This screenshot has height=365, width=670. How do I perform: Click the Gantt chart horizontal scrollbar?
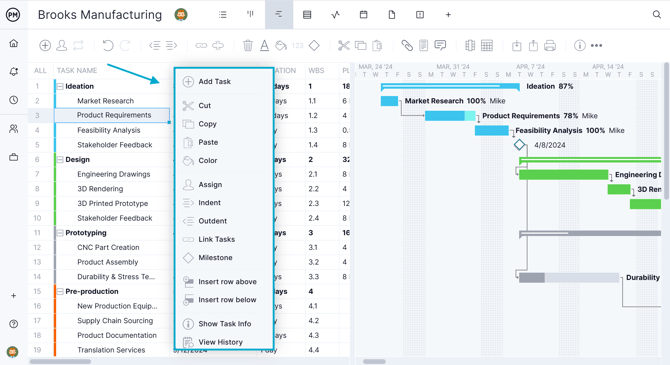[374, 362]
